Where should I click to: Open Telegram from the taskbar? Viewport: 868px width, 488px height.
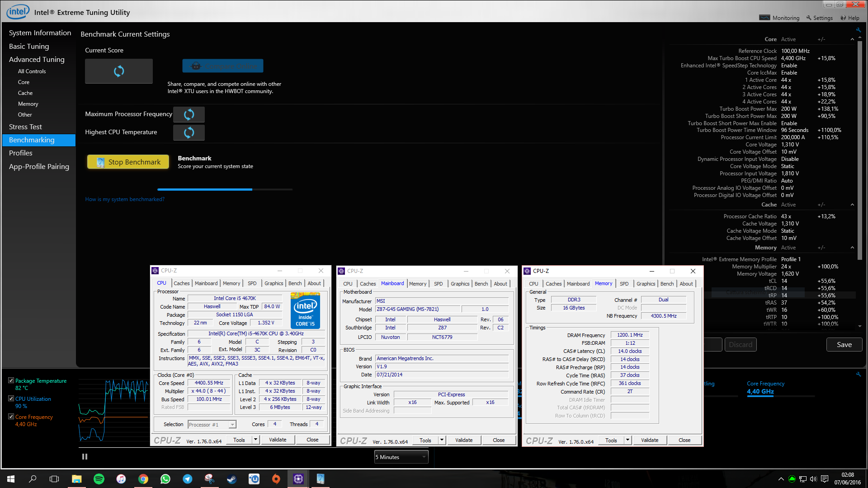click(187, 479)
